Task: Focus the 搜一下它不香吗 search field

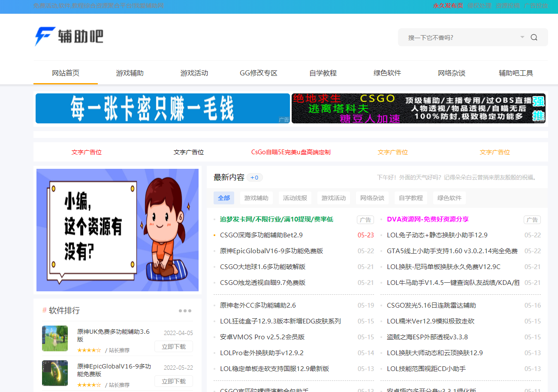Action: point(459,37)
